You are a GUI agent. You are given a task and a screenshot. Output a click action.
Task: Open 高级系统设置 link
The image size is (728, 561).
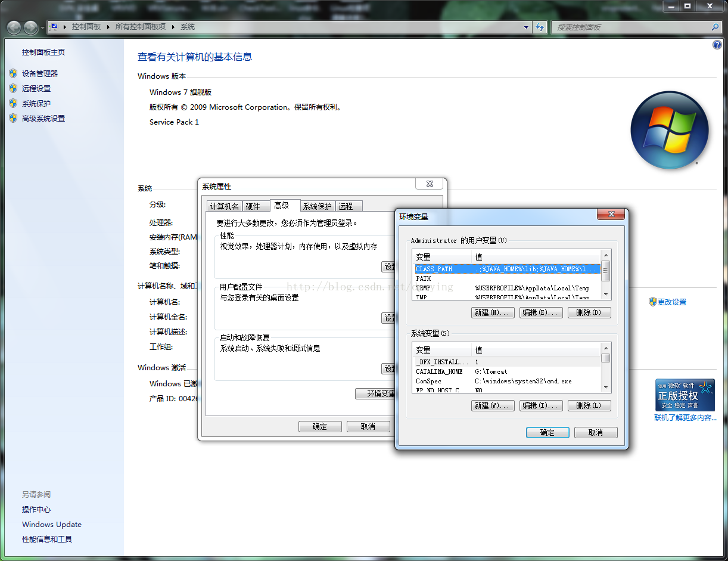coord(43,119)
